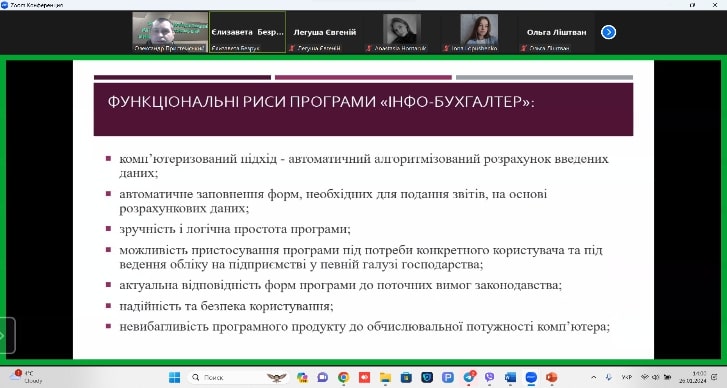The height and width of the screenshot is (388, 727).
Task: Select Олександр's video thumbnail
Action: 170,32
